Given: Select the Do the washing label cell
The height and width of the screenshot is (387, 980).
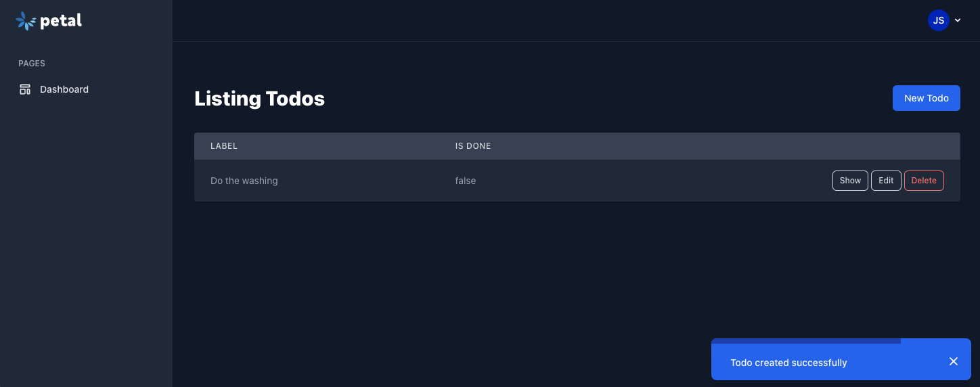Looking at the screenshot, I should tap(244, 181).
